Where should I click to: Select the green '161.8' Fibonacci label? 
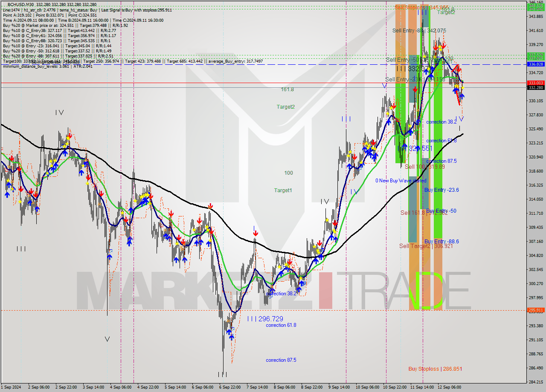[287, 89]
